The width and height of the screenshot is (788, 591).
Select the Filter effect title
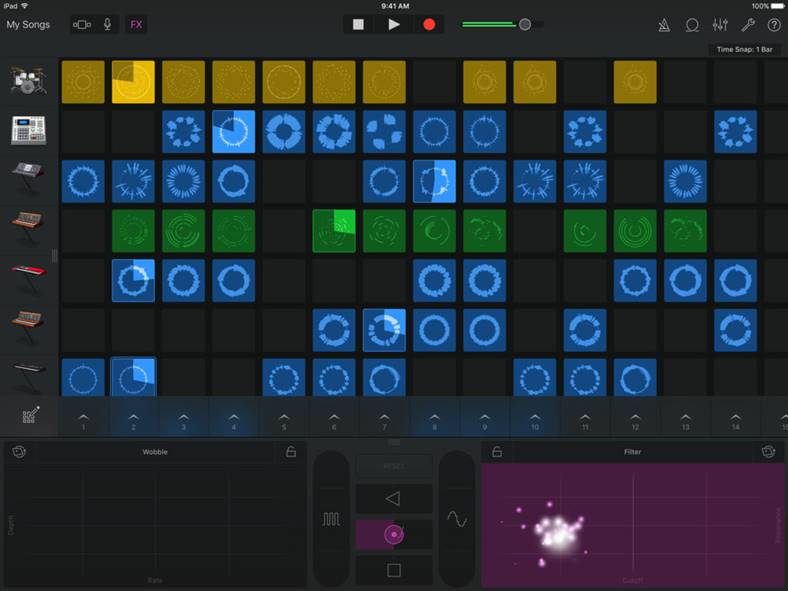click(x=632, y=452)
